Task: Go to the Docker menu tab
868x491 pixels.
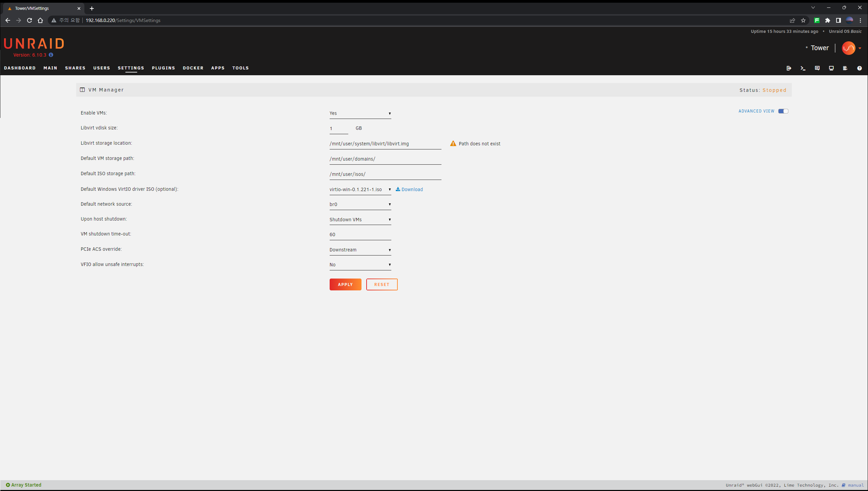Action: point(193,68)
